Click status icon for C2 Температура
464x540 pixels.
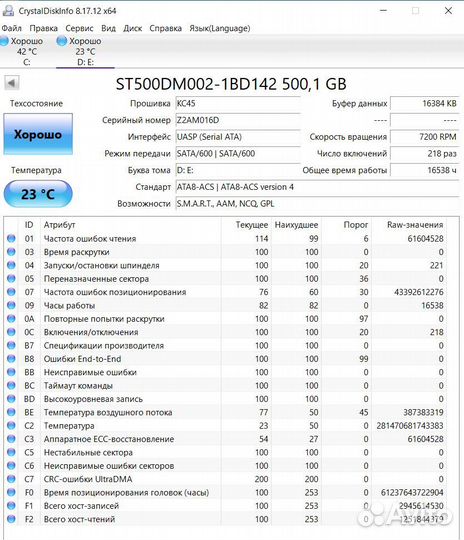[11, 425]
